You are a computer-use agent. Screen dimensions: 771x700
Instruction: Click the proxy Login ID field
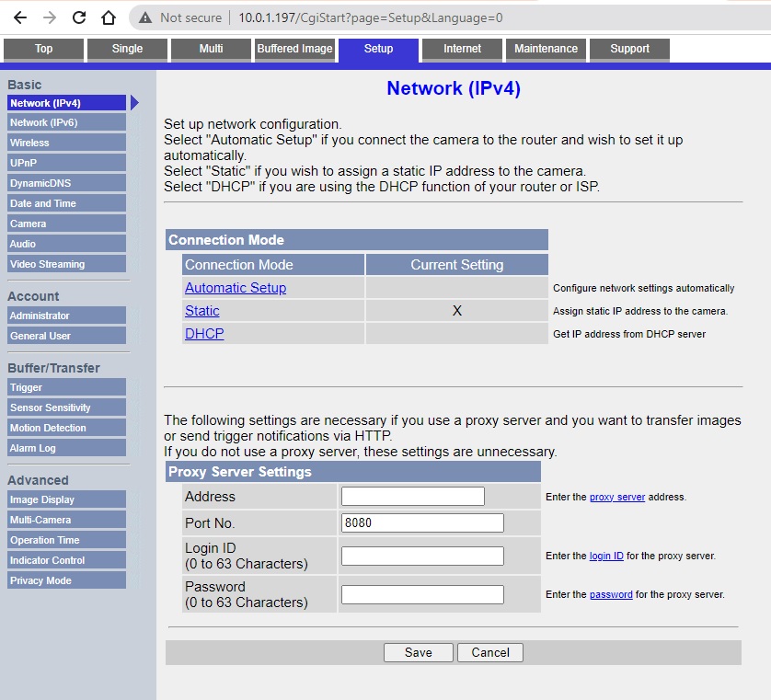[x=422, y=556]
